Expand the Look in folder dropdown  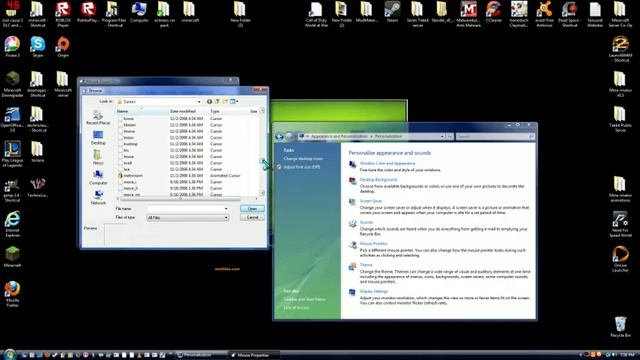click(199, 101)
